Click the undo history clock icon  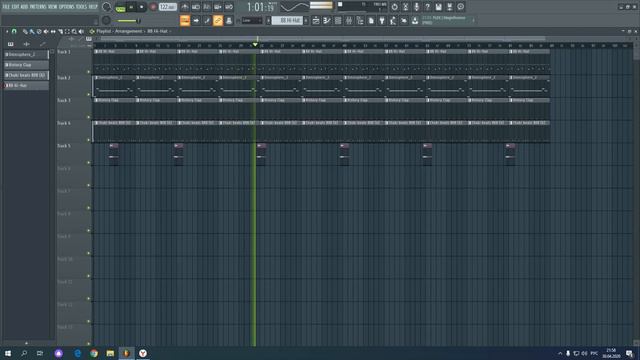coord(394,7)
